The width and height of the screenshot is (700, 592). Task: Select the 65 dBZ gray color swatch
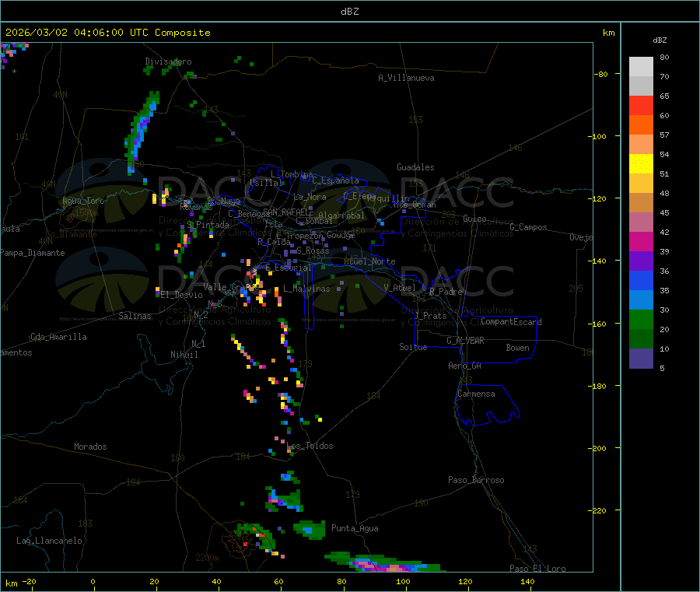point(641,86)
